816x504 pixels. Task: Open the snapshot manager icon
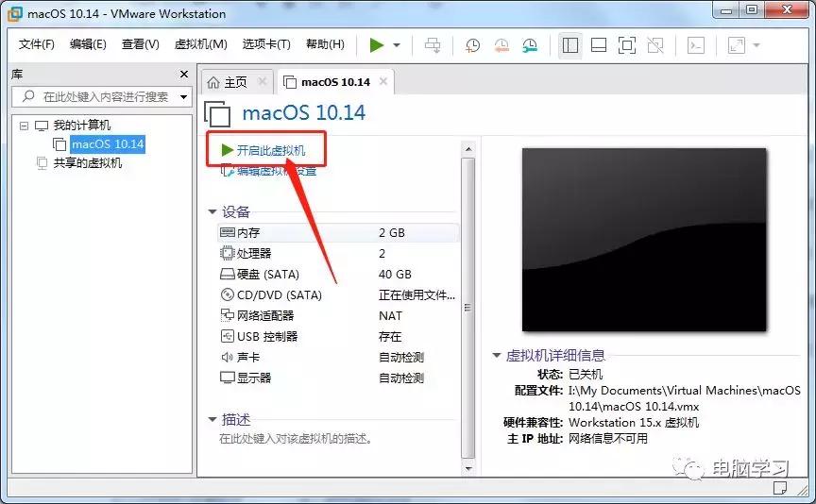530,45
